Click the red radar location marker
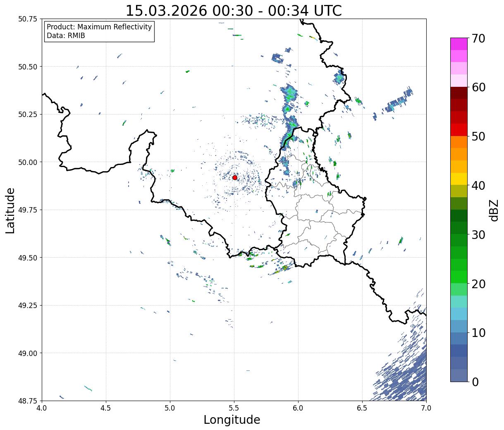Viewport: 504px width, 430px height. click(x=235, y=177)
